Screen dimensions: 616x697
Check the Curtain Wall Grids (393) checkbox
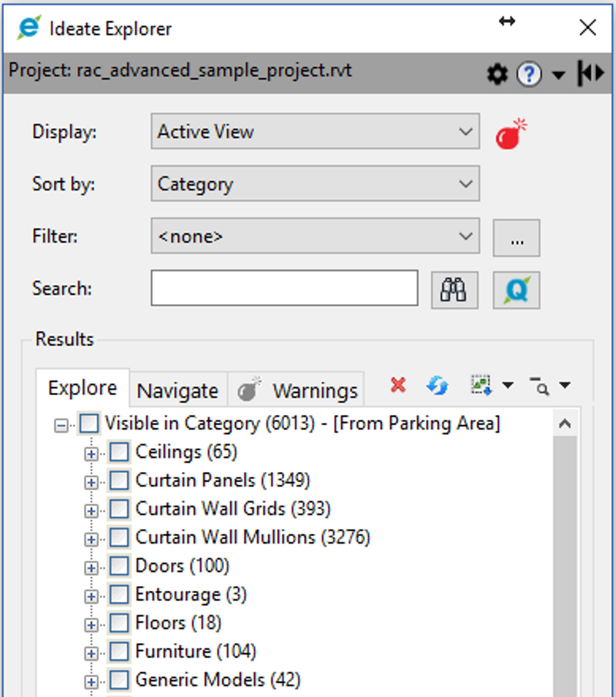(x=119, y=509)
